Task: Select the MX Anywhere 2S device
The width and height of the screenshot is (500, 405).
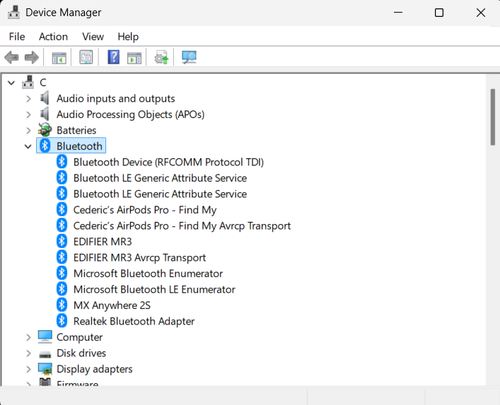Action: coord(112,305)
